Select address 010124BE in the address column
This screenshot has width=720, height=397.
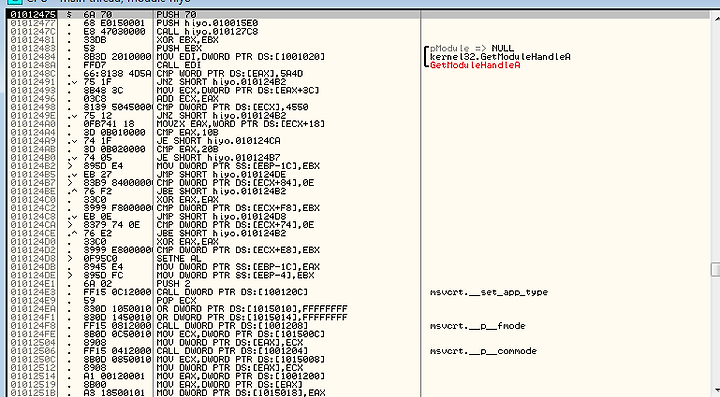pyautogui.click(x=33, y=191)
